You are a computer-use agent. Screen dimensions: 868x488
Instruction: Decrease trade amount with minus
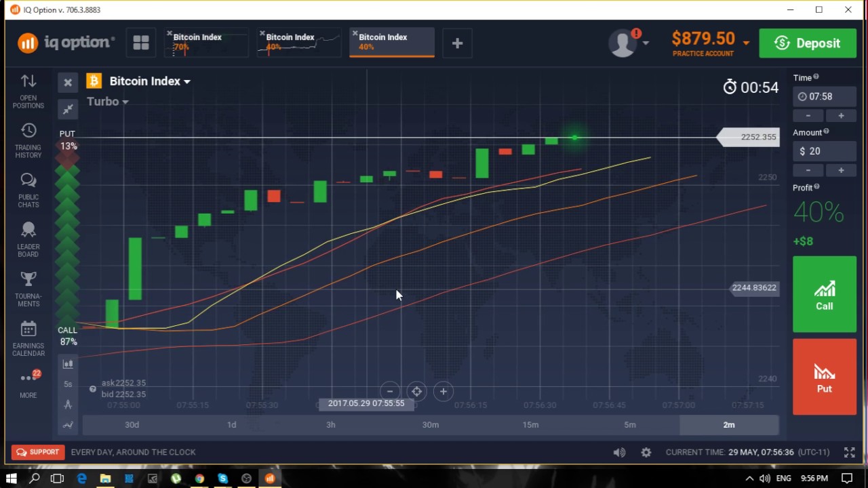click(x=808, y=171)
